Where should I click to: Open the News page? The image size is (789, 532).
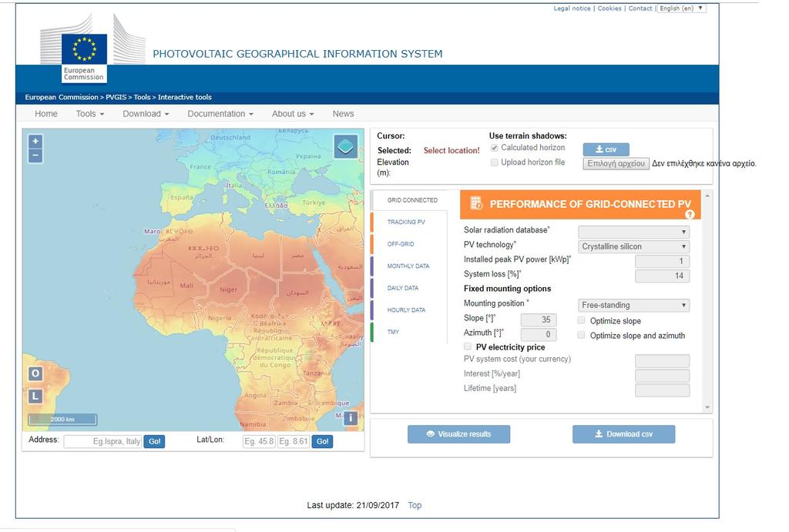[x=343, y=114]
